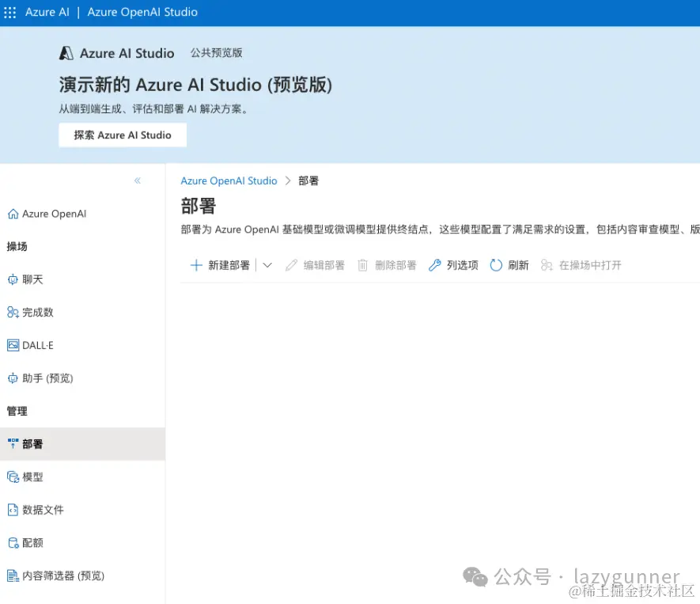This screenshot has width=700, height=604.
Task: Click the Azure AI Studio logo icon
Action: click(x=66, y=53)
